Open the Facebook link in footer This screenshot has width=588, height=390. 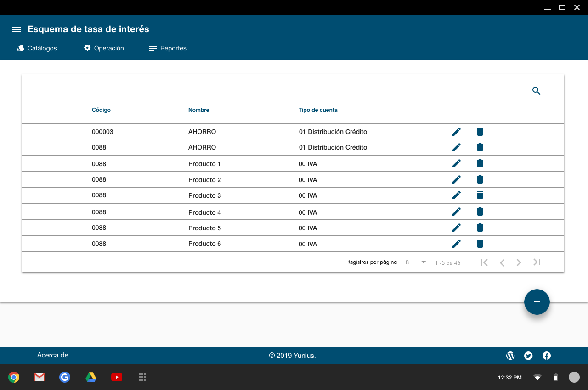tap(547, 356)
